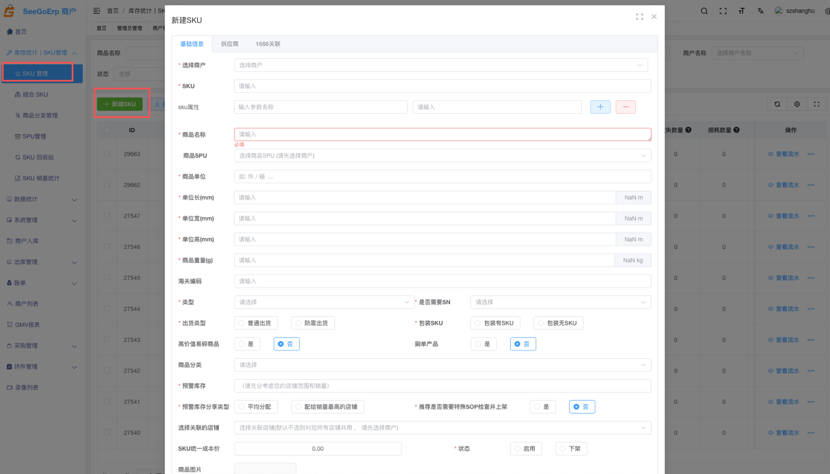Image resolution: width=830 pixels, height=474 pixels.
Task: Switch to the 供应商 tab
Action: (x=229, y=44)
